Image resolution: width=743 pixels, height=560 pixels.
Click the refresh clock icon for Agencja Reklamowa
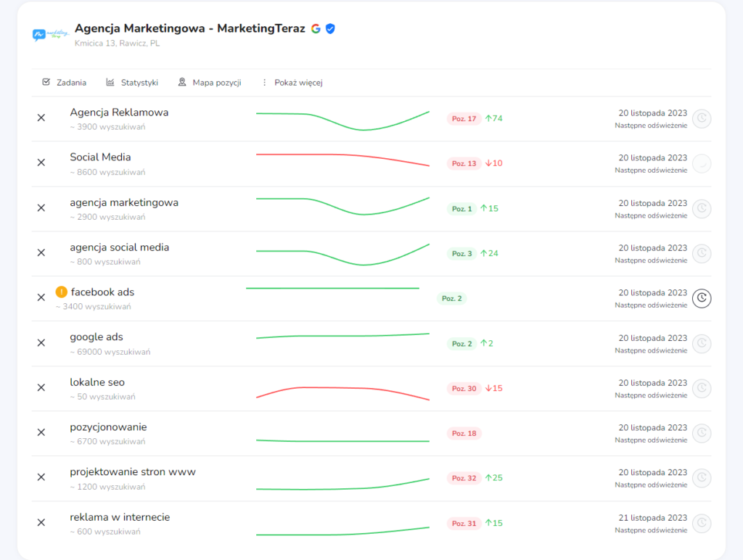click(x=702, y=119)
